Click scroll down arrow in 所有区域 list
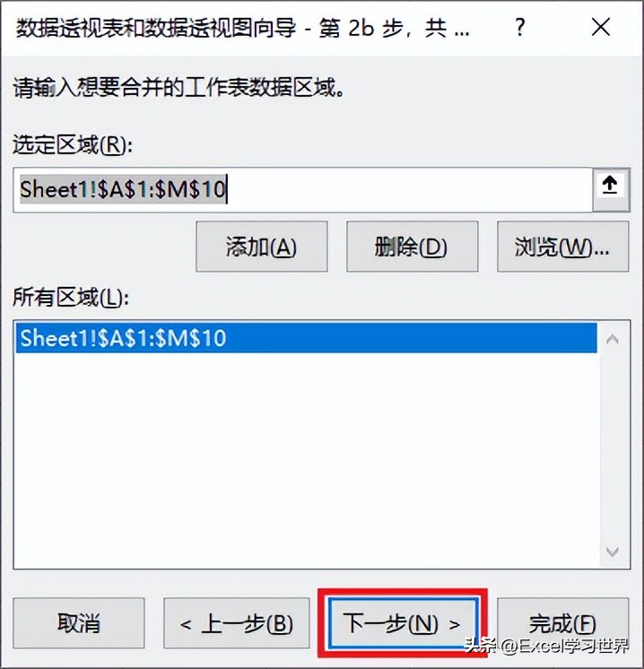This screenshot has width=644, height=669. coord(613,552)
